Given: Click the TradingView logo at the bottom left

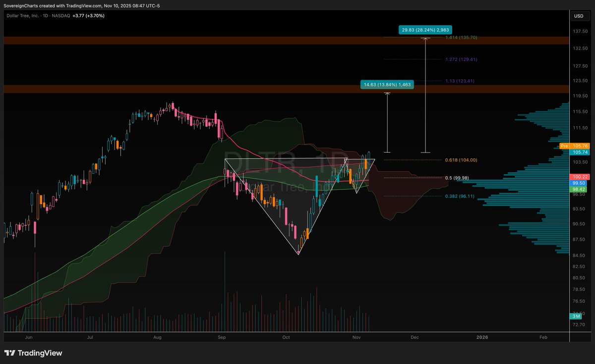Looking at the screenshot, I should pyautogui.click(x=33, y=353).
